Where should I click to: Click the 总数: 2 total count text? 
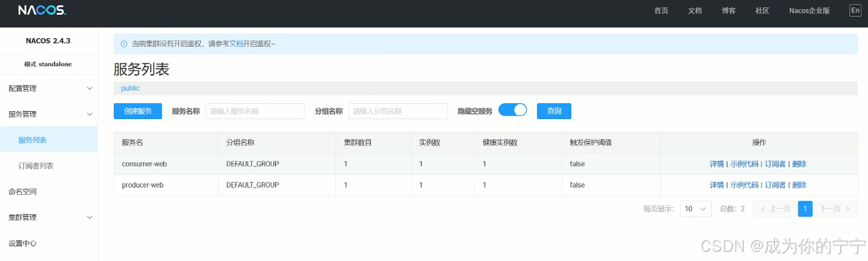click(732, 209)
